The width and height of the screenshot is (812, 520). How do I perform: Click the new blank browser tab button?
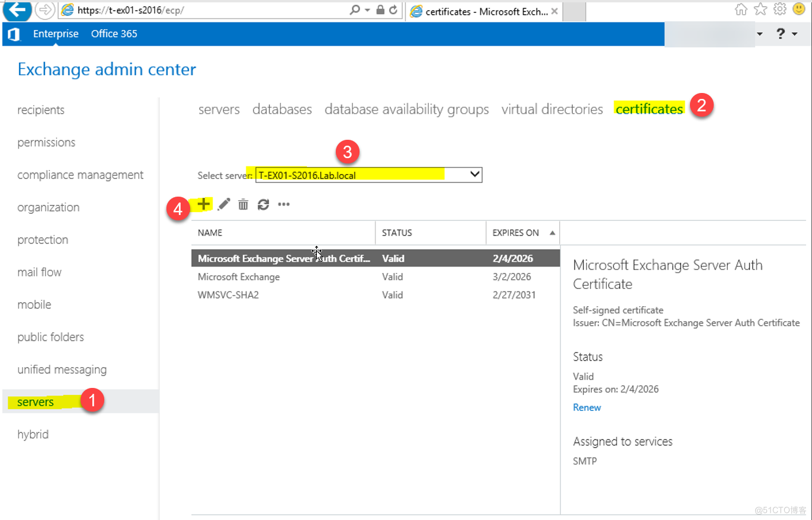(x=574, y=11)
